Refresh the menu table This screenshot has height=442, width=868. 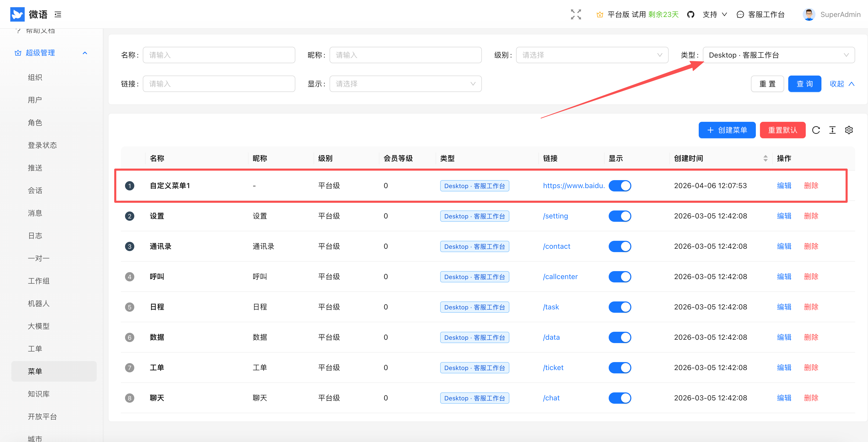point(816,130)
